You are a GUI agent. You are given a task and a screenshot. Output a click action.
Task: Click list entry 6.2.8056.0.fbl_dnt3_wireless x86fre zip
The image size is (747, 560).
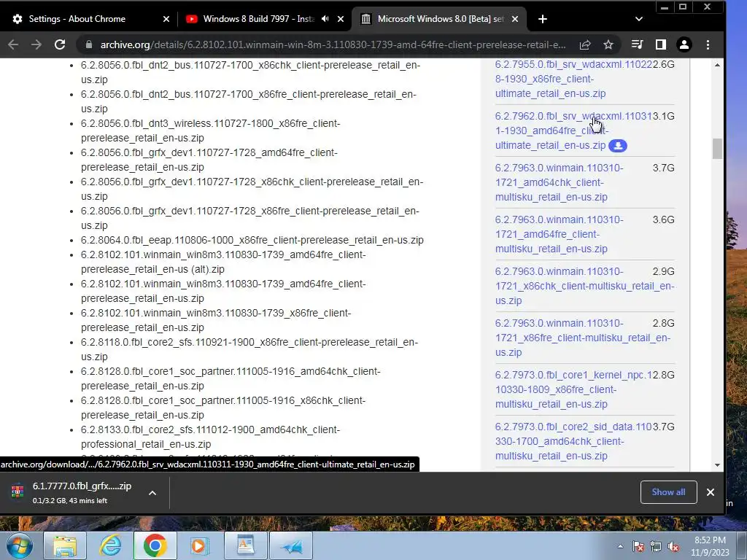(x=211, y=131)
